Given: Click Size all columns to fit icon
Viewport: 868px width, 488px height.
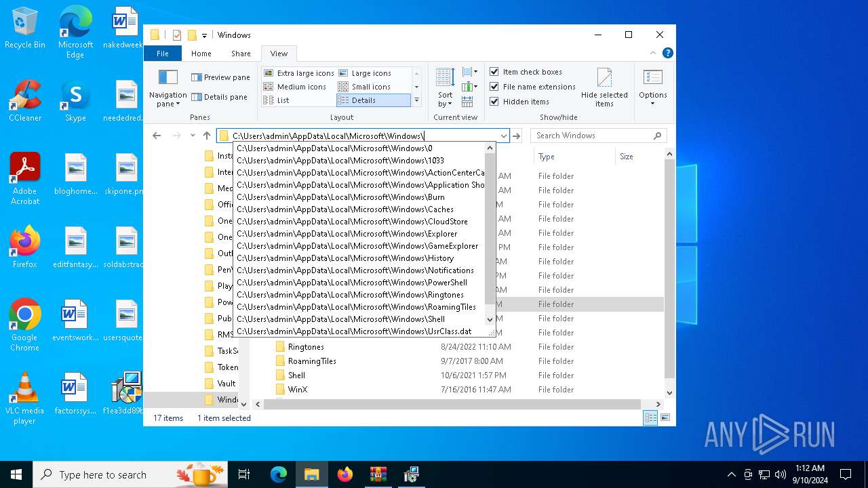Looking at the screenshot, I should [467, 102].
